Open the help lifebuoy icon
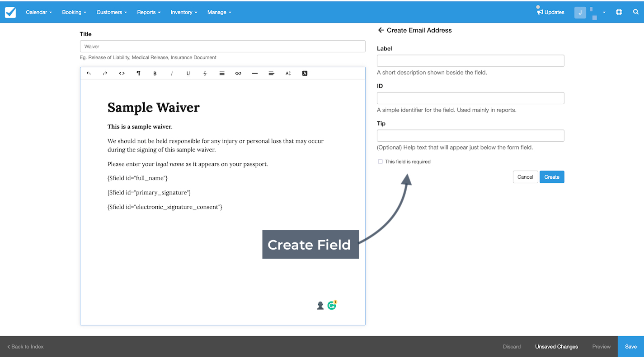This screenshot has height=357, width=644. [x=619, y=12]
